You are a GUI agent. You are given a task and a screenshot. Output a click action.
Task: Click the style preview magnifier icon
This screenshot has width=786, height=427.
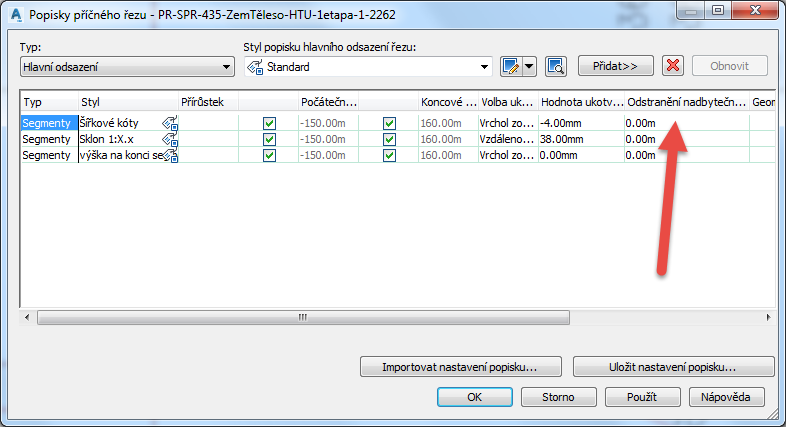[x=556, y=67]
